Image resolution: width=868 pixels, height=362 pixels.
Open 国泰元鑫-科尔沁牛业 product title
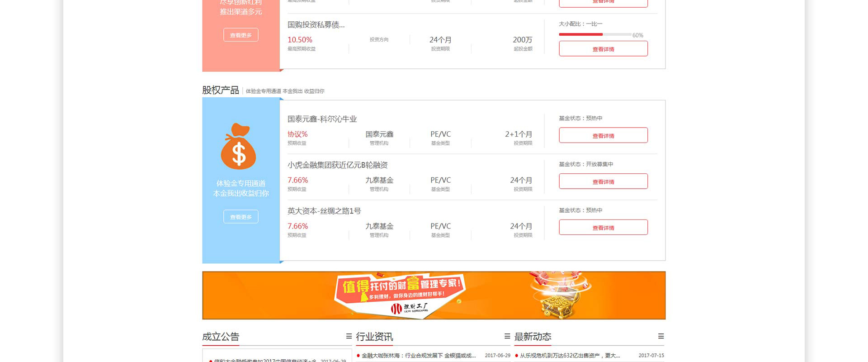click(322, 119)
